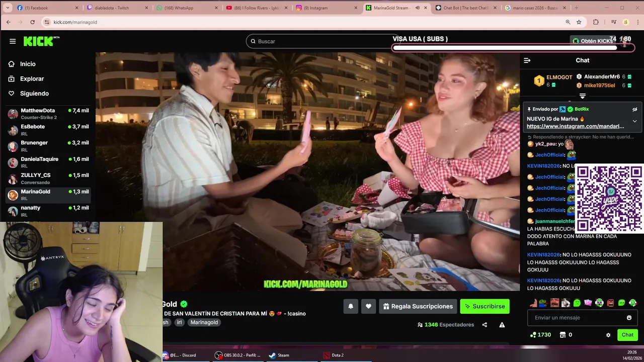Open the Chrome three-dot menu
This screenshot has width=644, height=362.
click(637, 22)
